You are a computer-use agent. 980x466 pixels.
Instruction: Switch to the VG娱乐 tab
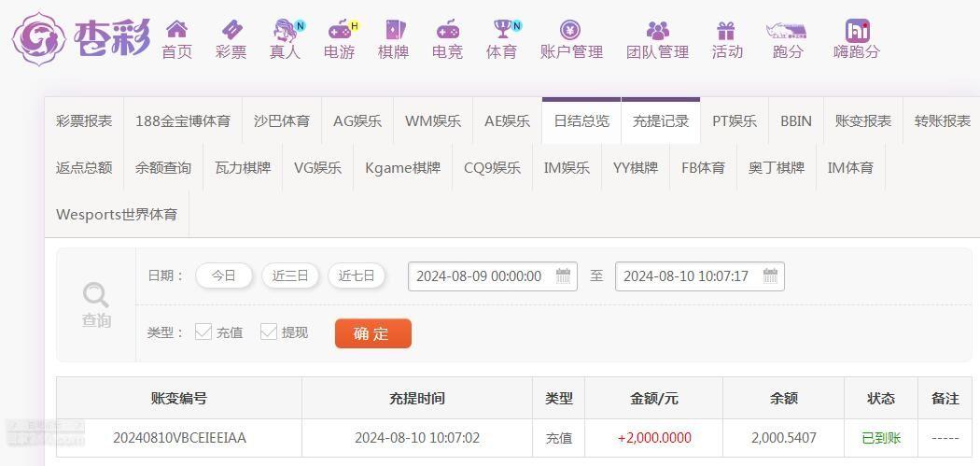point(318,168)
